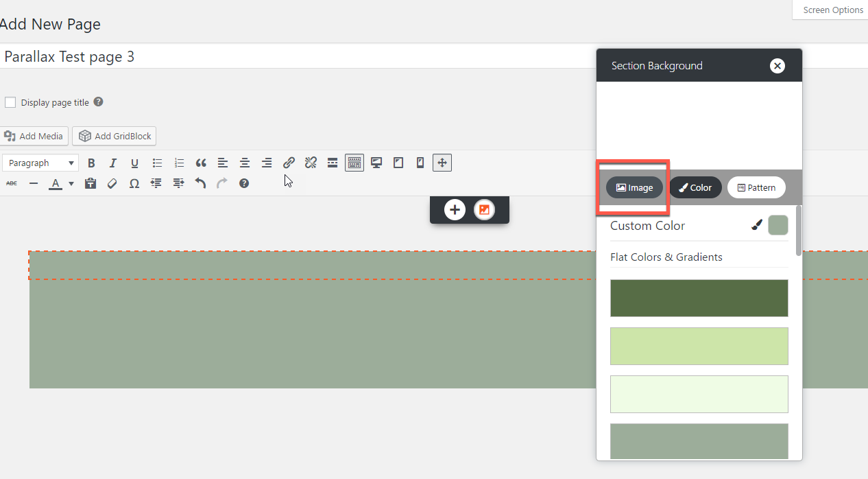Image resolution: width=868 pixels, height=479 pixels.
Task: Click the Add GridBlock button
Action: click(114, 136)
